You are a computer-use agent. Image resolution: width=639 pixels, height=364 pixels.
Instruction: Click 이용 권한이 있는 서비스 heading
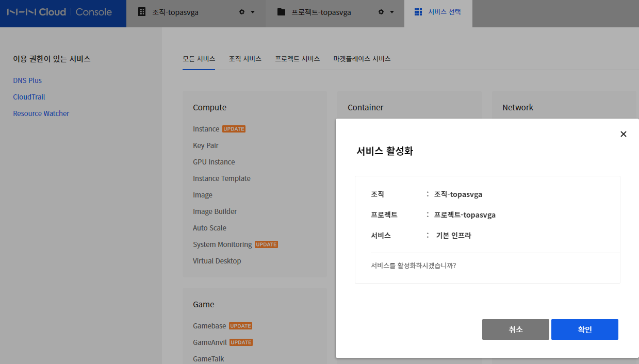coord(52,59)
